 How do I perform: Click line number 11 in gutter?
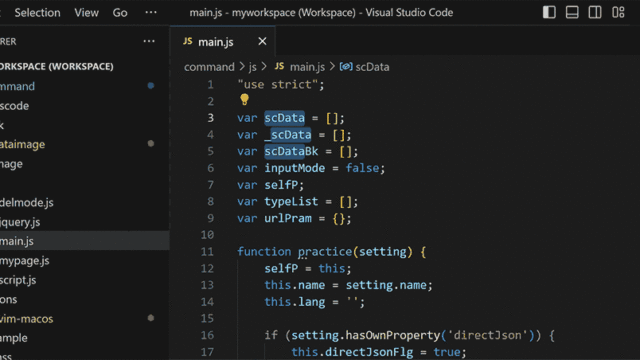point(207,251)
